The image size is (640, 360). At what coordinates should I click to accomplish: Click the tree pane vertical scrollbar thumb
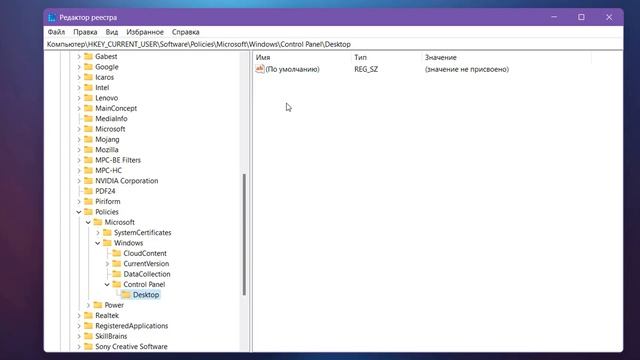tap(244, 234)
